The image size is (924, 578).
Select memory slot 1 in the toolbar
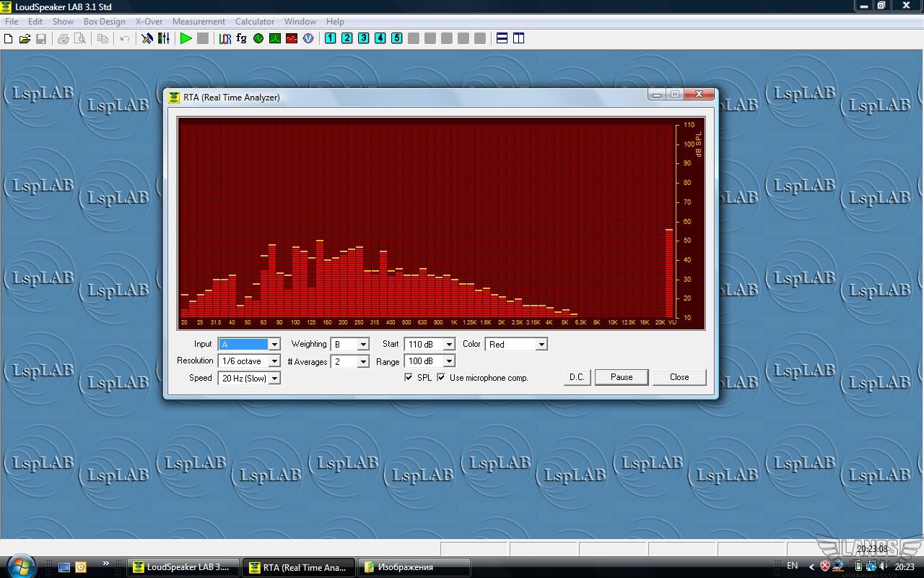(x=331, y=38)
